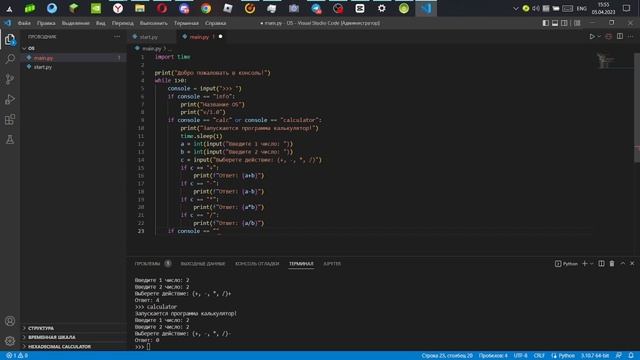Open the main.py editor tab

click(199, 37)
